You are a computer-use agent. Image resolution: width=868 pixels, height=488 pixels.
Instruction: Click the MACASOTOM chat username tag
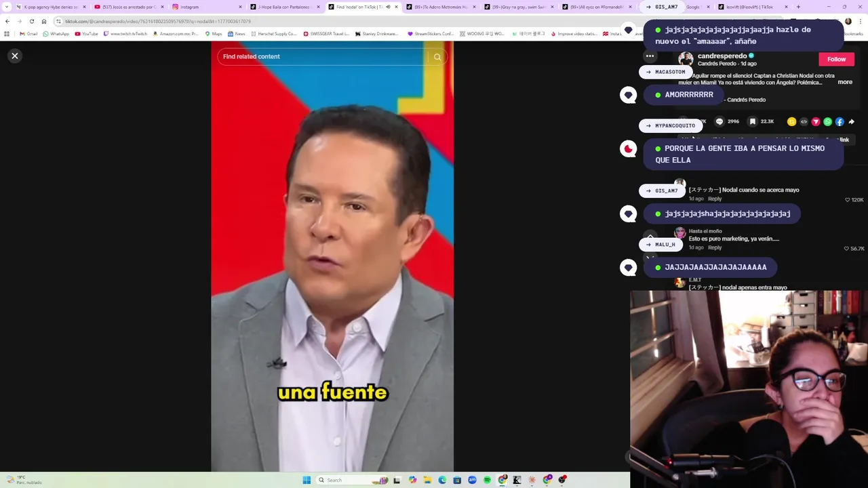pos(665,72)
